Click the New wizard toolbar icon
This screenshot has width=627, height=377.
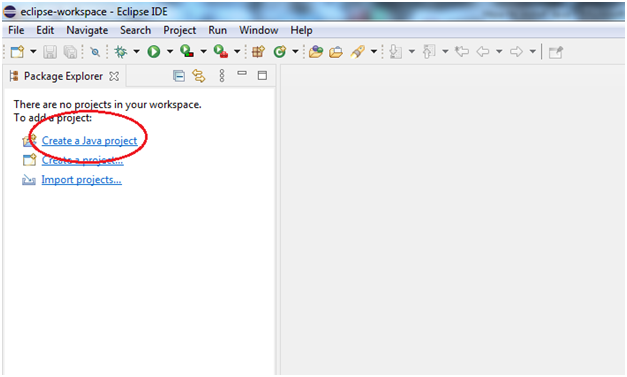[17, 52]
